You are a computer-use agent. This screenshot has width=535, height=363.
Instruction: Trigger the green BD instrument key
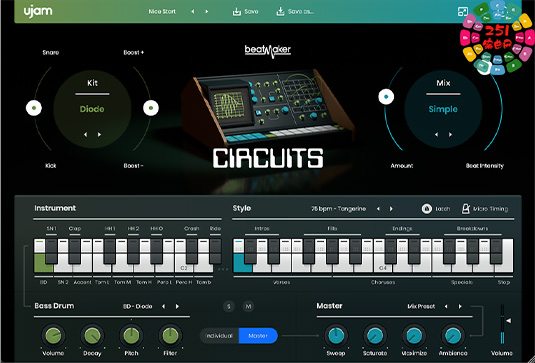43,263
